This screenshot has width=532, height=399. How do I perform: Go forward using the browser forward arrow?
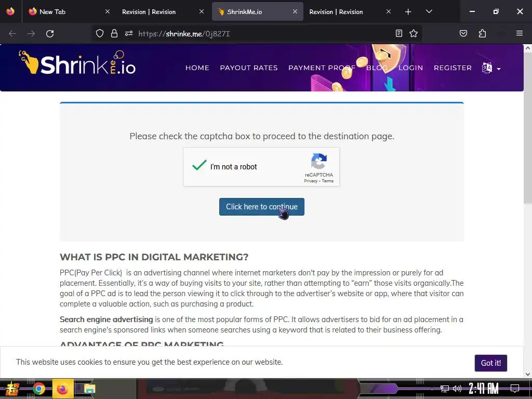pyautogui.click(x=31, y=34)
